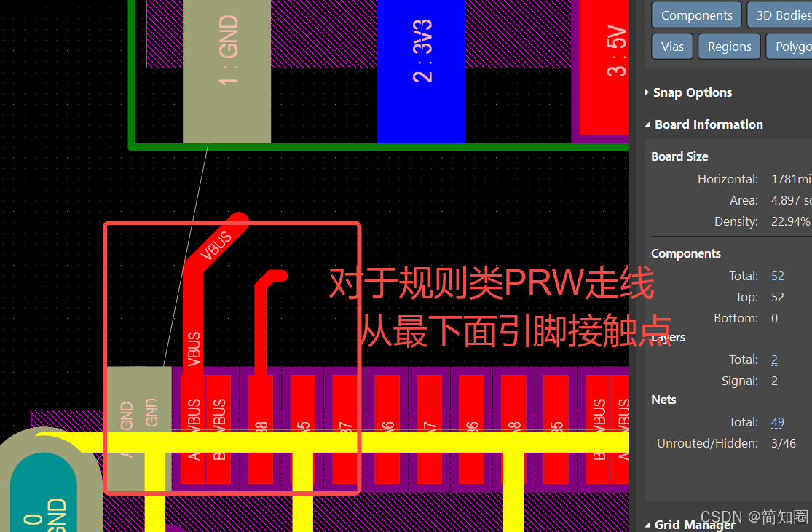The width and height of the screenshot is (812, 532).
Task: Click the Vias filter button
Action: [x=672, y=47]
